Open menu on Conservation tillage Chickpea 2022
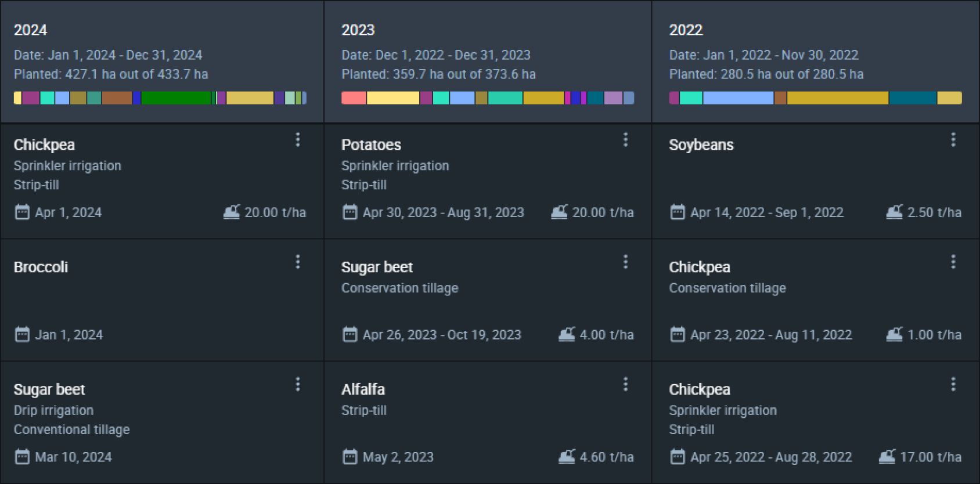 coord(953,262)
